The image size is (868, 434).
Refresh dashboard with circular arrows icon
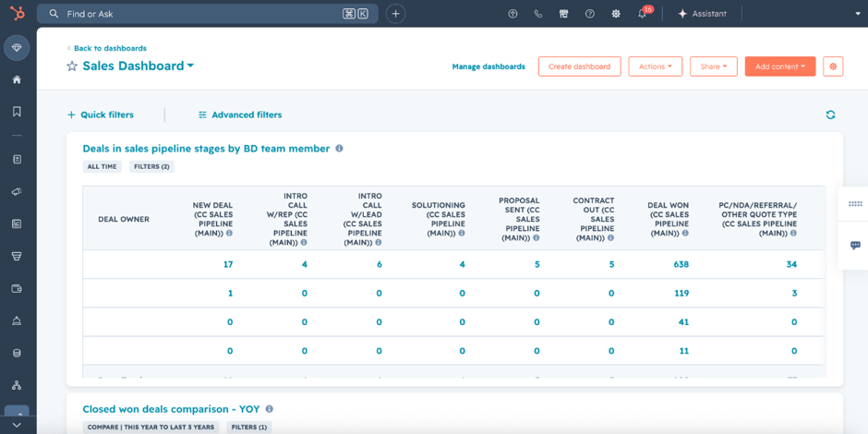(830, 115)
